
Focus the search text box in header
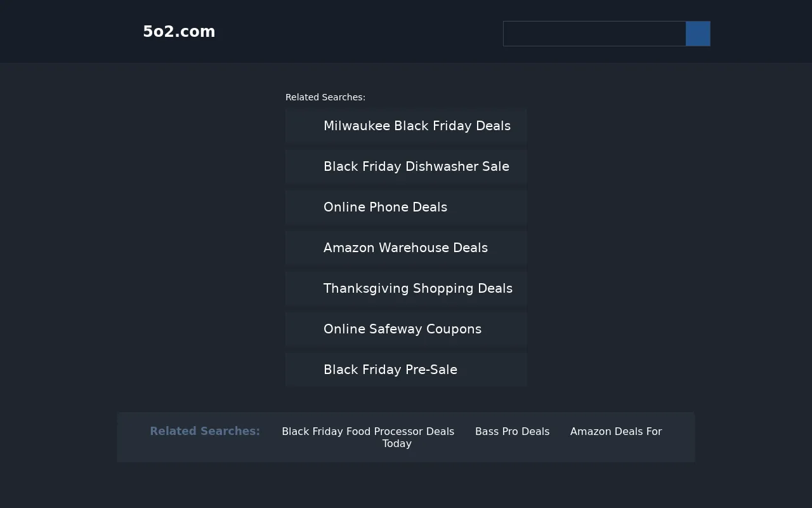tap(594, 34)
